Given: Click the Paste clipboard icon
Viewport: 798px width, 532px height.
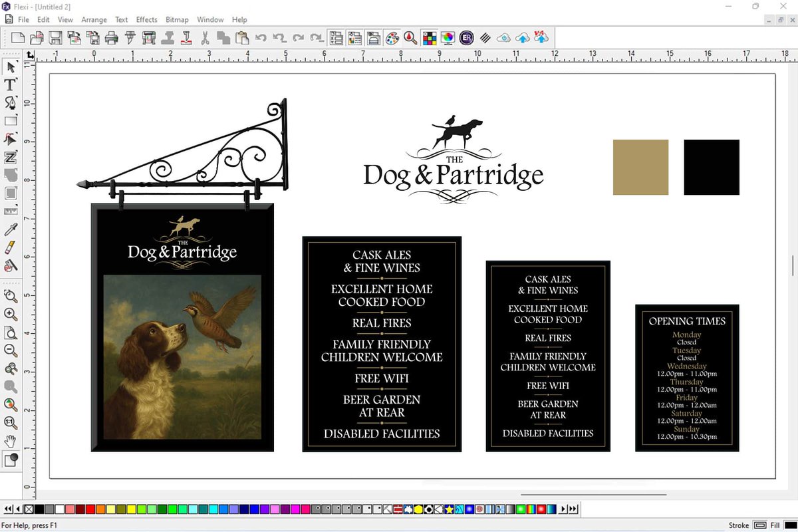Looking at the screenshot, I should 241,38.
